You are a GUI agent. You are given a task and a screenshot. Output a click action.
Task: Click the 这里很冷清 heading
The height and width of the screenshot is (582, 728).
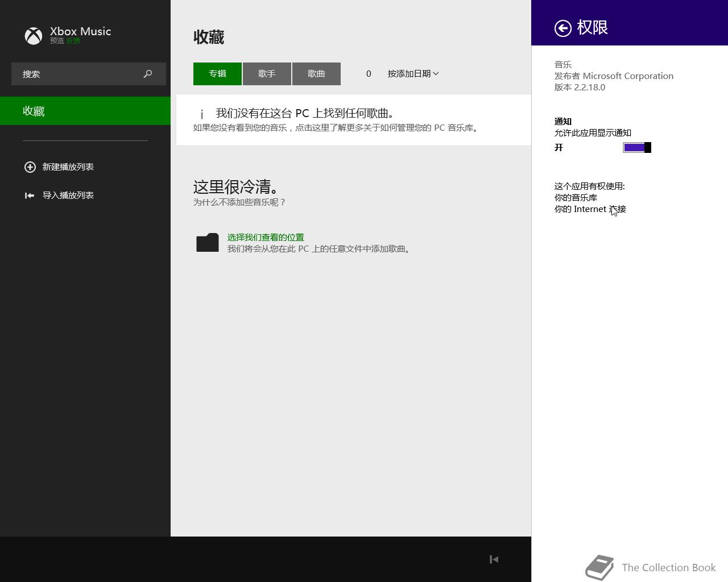pos(236,186)
